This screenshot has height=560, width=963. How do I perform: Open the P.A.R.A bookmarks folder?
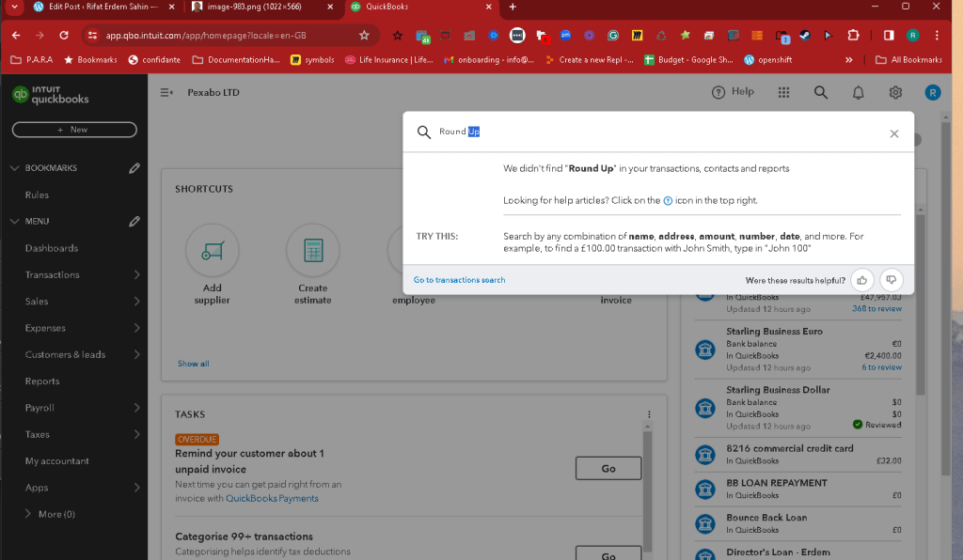(x=31, y=60)
